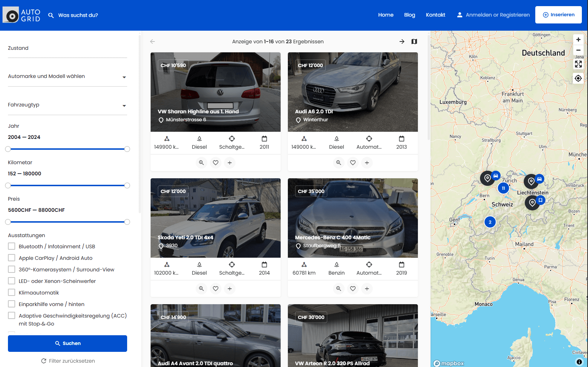
Task: Click the map cluster marker showing 11
Action: point(503,188)
